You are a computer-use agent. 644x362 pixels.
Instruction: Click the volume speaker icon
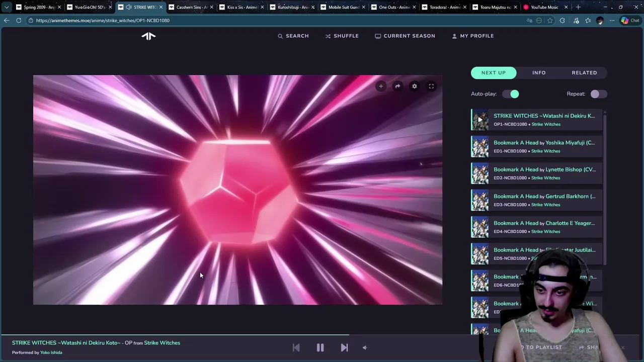click(365, 347)
